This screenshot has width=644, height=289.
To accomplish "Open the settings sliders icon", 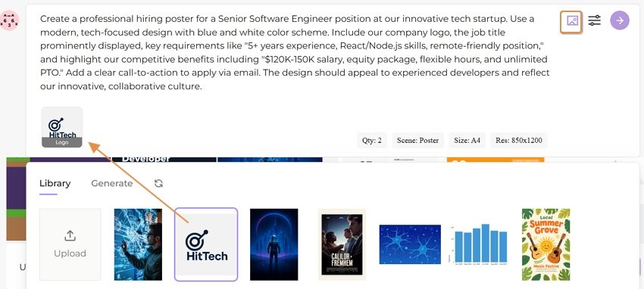I will pos(594,20).
